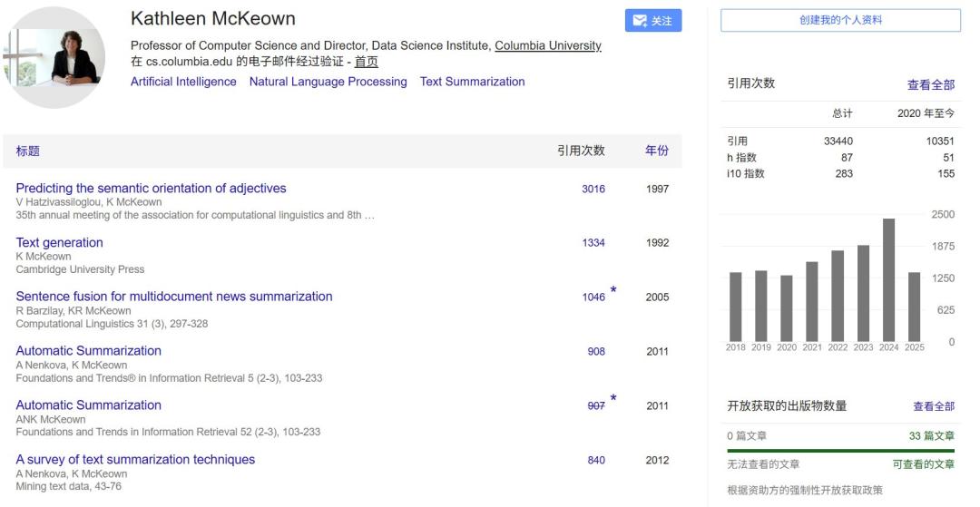
Task: Click the name heading Kathleen McKeown
Action: (x=213, y=19)
